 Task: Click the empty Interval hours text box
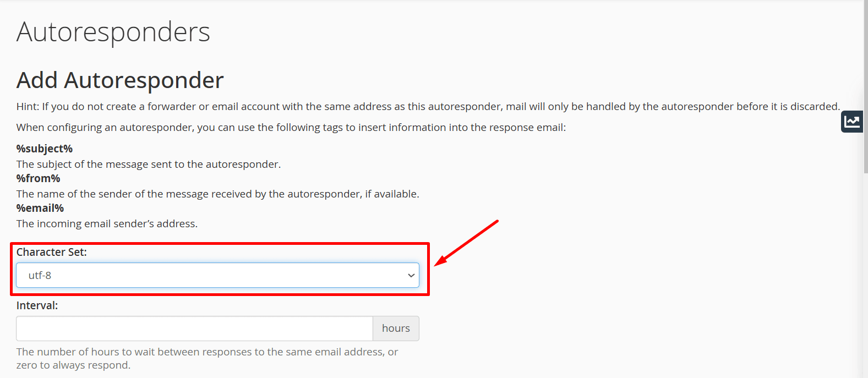point(193,328)
